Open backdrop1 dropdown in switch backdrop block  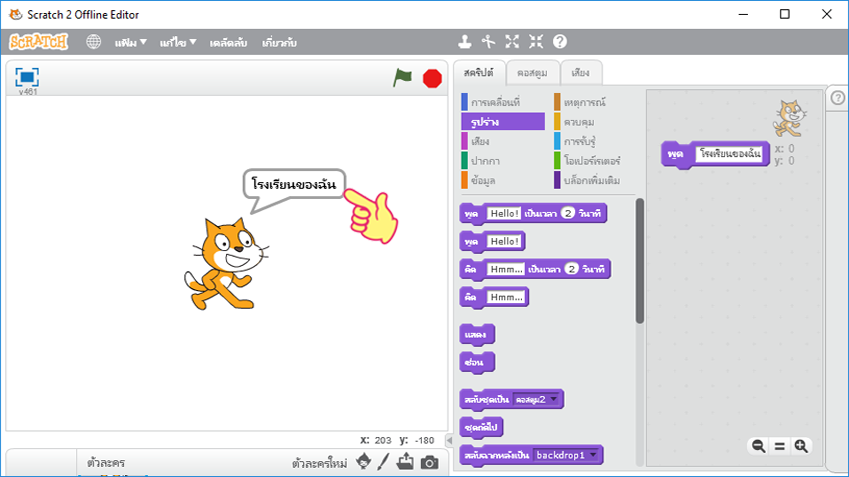[x=593, y=455]
